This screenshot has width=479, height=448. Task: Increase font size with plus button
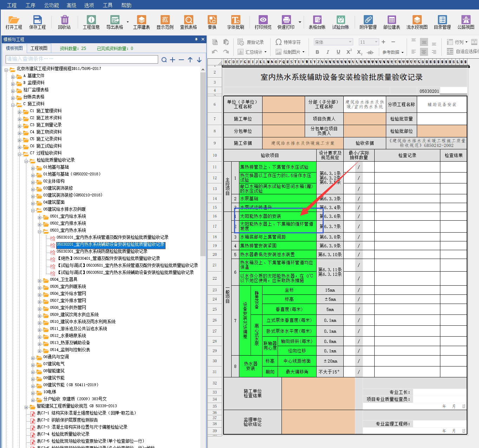(x=383, y=42)
